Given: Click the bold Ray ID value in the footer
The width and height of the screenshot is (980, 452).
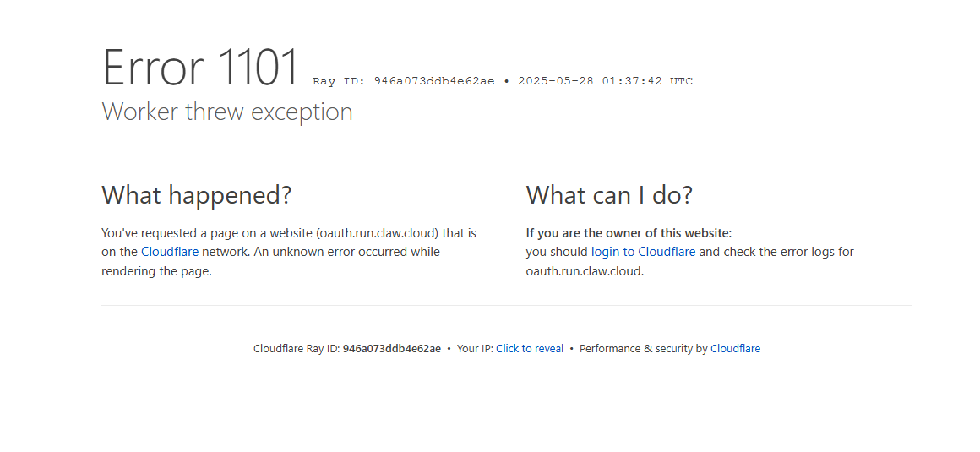Looking at the screenshot, I should 392,349.
